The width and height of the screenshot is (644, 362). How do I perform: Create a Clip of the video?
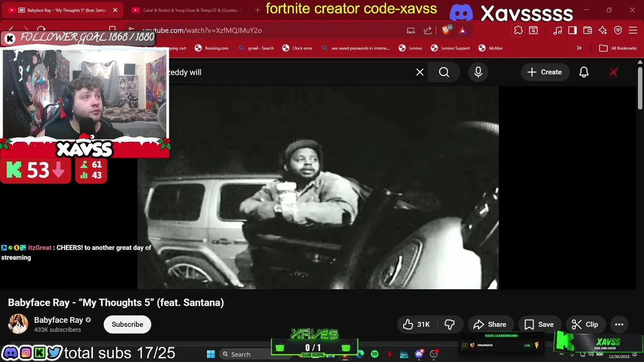[585, 324]
